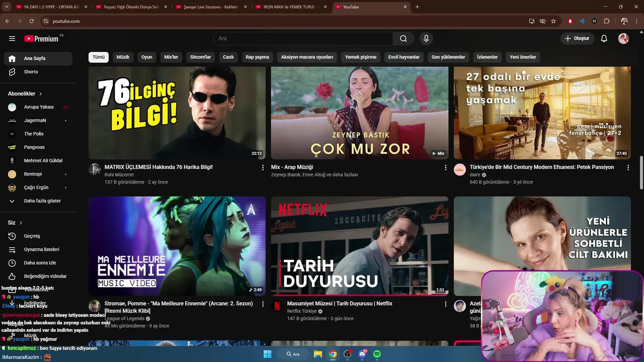Open Shorts from the sidebar
644x362 pixels.
[x=38, y=72]
